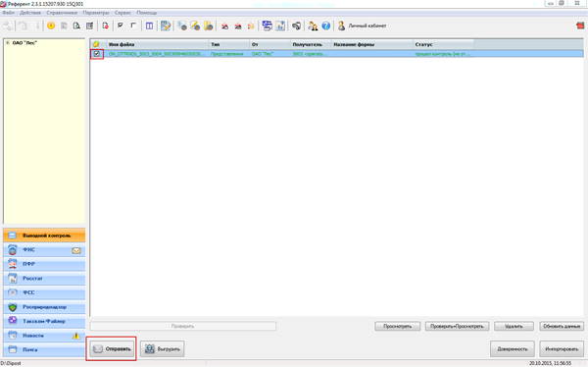Screen dimensions: 588x367
Task: Open help via blue question mark icon
Action: click(x=326, y=26)
